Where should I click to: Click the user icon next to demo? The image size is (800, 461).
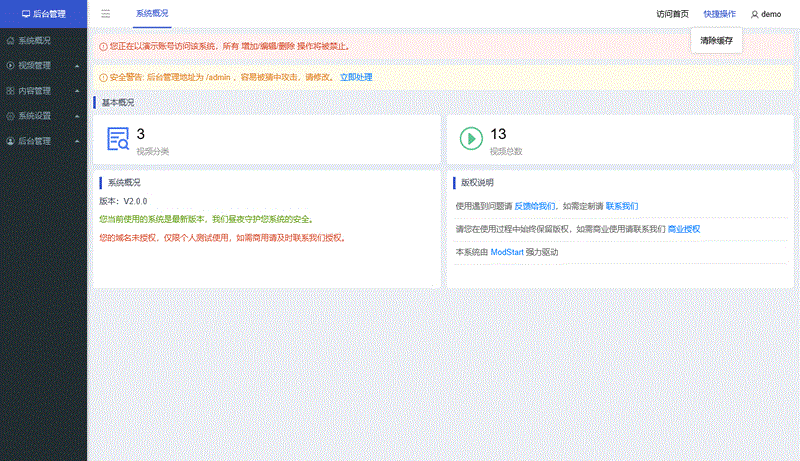[x=754, y=14]
